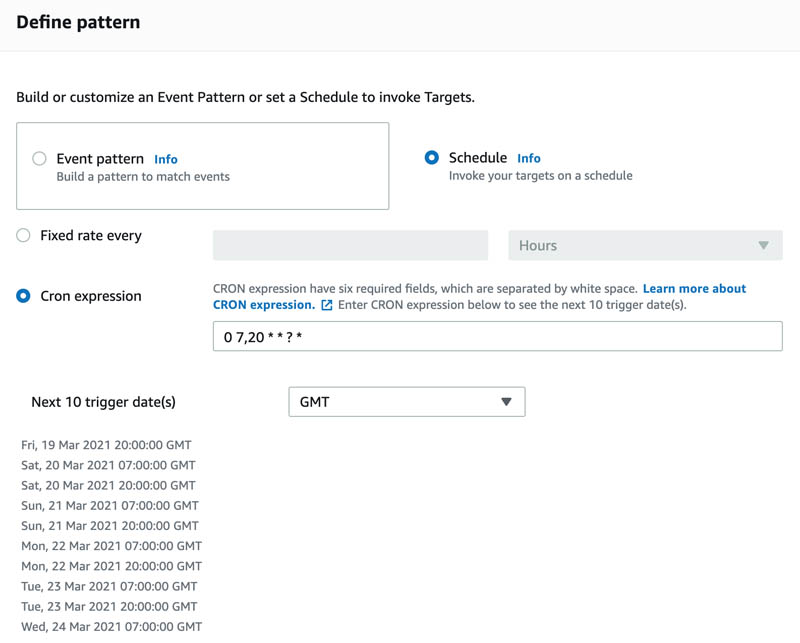
Task: Click the external link icon after CRON expression
Action: click(x=327, y=305)
